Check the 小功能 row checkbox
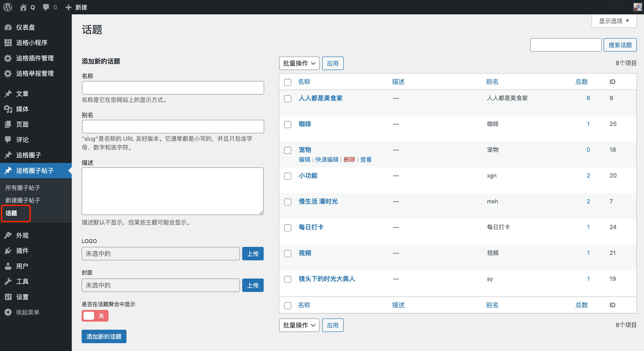644x351 pixels. pyautogui.click(x=287, y=176)
